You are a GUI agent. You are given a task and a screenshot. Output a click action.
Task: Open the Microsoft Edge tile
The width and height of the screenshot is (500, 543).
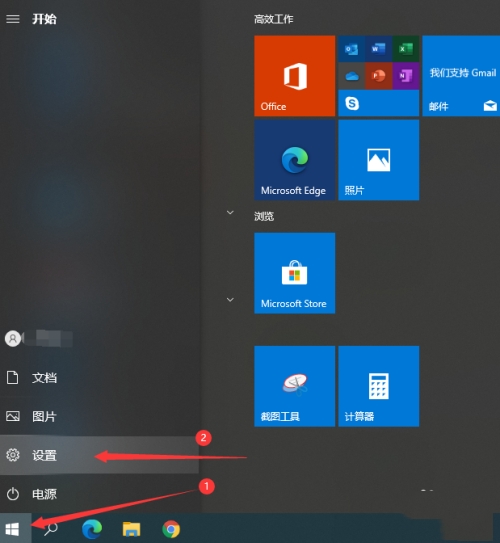tap(294, 160)
